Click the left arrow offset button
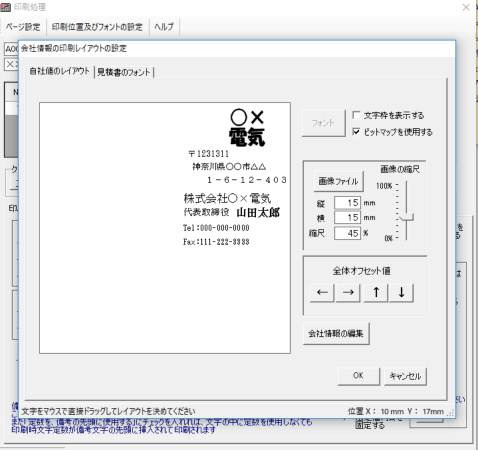This screenshot has height=450, width=478. pyautogui.click(x=322, y=293)
